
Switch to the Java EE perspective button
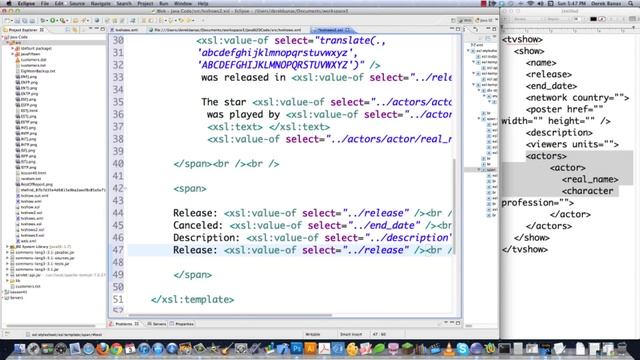[x=484, y=20]
